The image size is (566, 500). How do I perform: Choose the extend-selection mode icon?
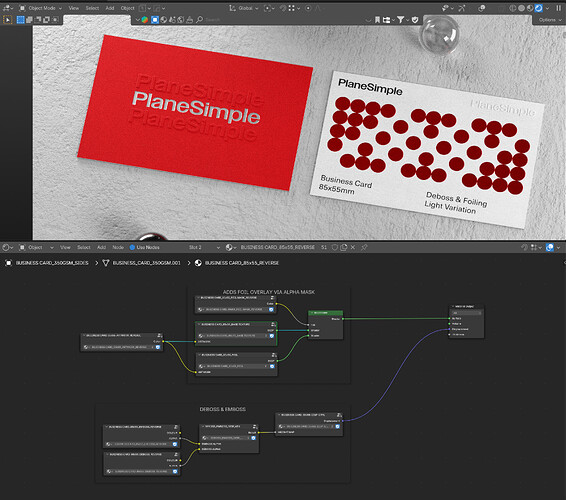29,20
